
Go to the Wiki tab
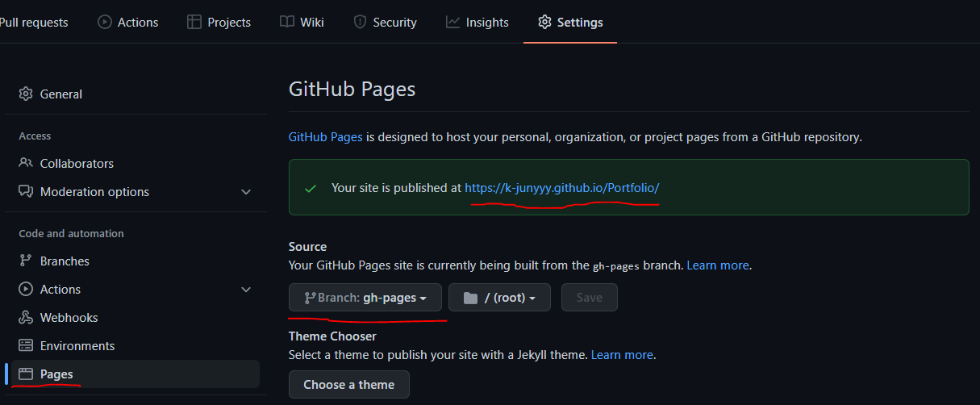(302, 22)
